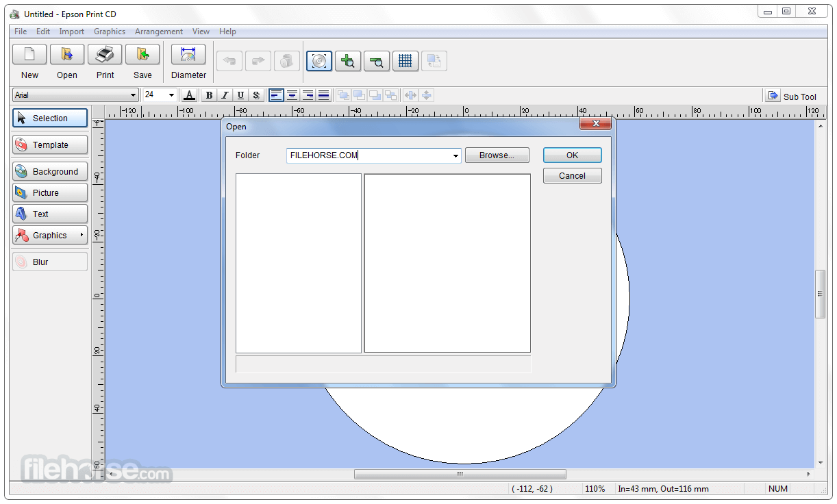Close the Open dialog with X

(595, 124)
